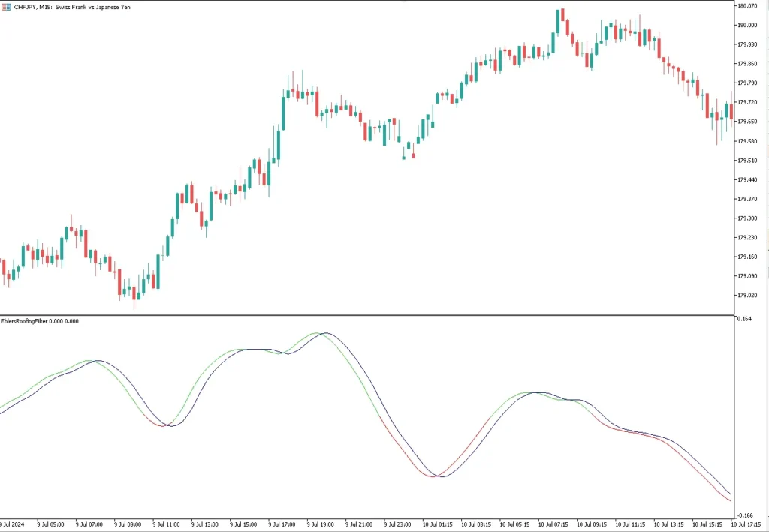Select the highest green candle near 180.070
The height and width of the screenshot is (532, 769).
pyautogui.click(x=559, y=20)
